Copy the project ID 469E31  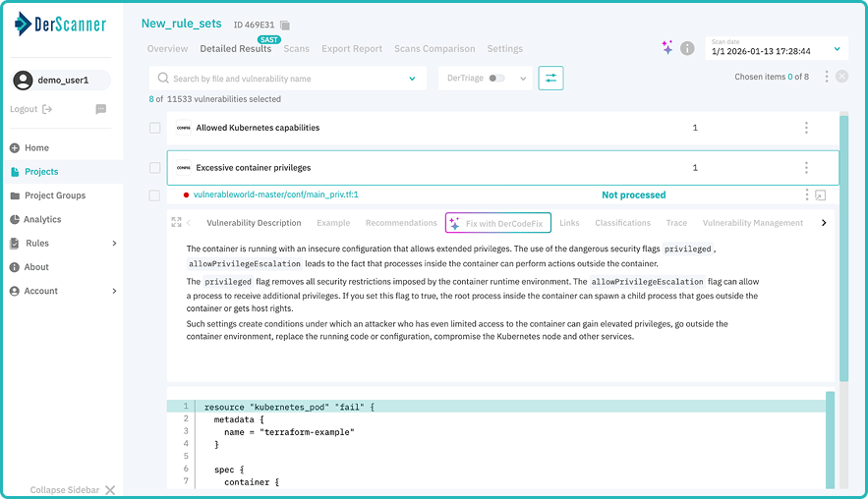tap(285, 25)
